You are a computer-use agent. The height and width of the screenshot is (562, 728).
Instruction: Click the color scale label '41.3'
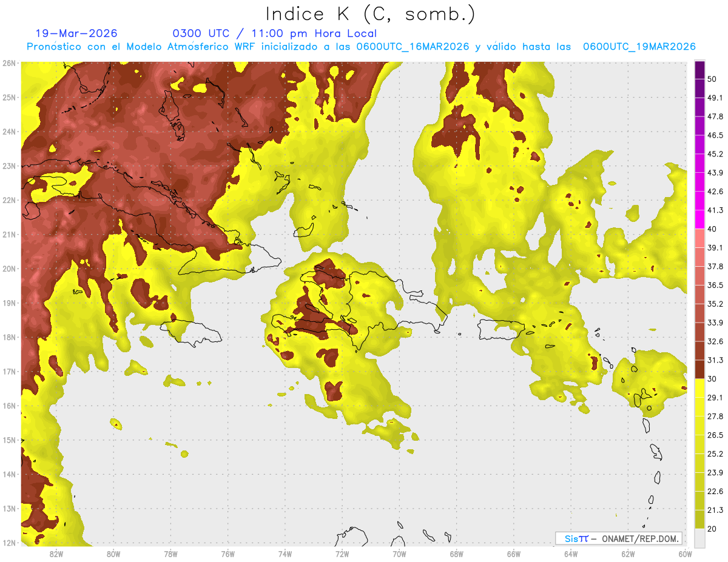[x=715, y=210]
